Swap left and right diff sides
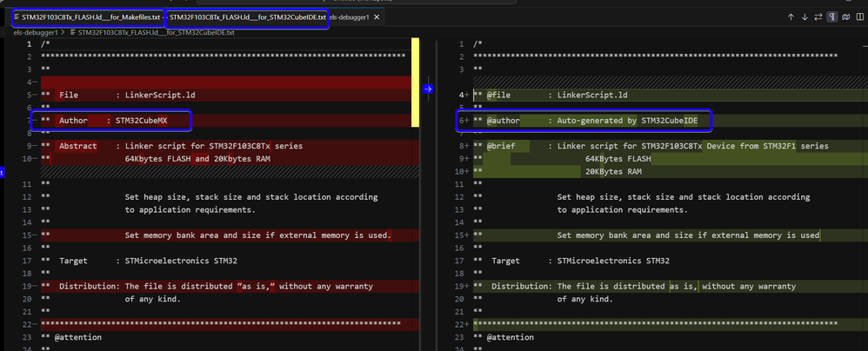 [x=818, y=17]
